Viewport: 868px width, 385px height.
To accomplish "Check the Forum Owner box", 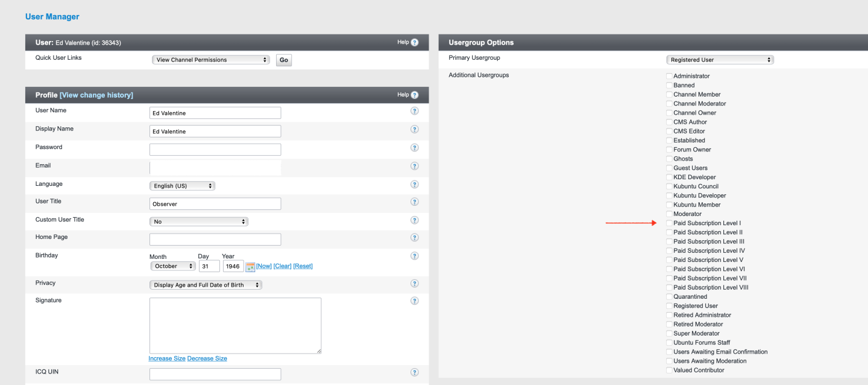I will 669,150.
